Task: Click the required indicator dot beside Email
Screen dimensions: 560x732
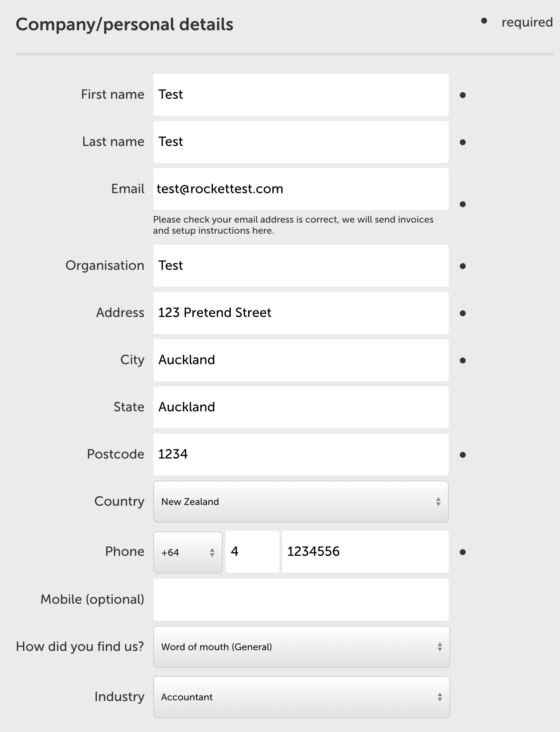Action: click(463, 204)
